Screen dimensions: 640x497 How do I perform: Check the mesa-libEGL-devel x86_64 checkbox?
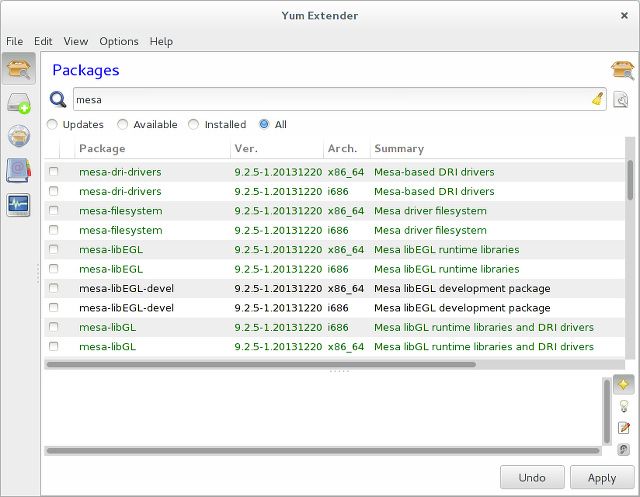coord(54,288)
